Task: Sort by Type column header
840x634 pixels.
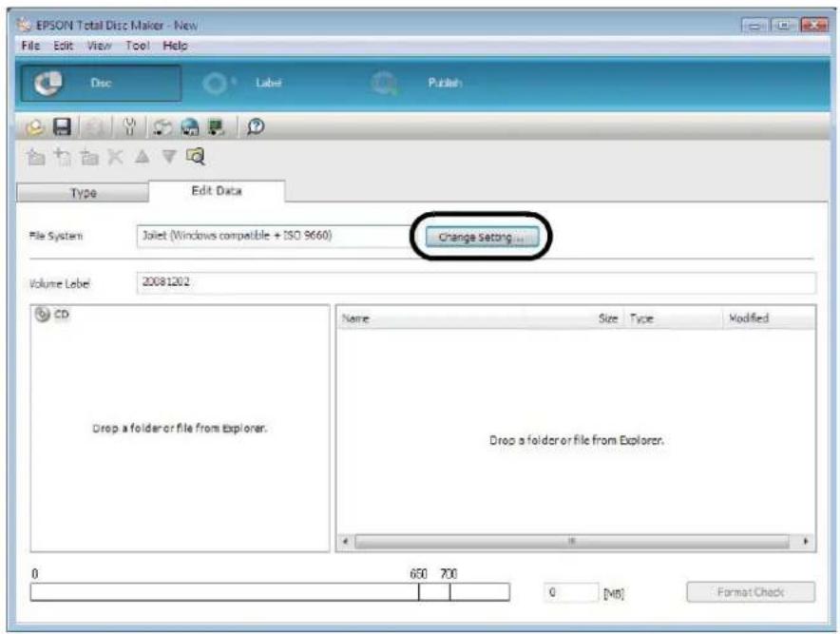Action: tap(674, 318)
